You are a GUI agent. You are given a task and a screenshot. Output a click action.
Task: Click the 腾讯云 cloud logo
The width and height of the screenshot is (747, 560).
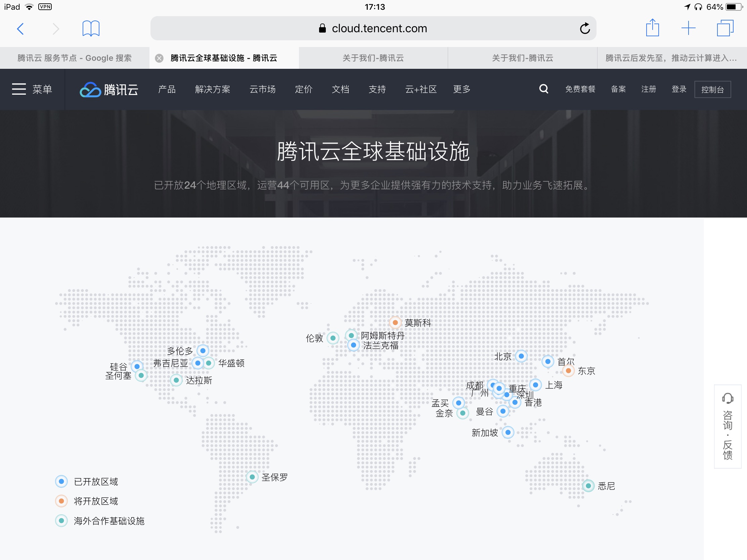coord(109,89)
